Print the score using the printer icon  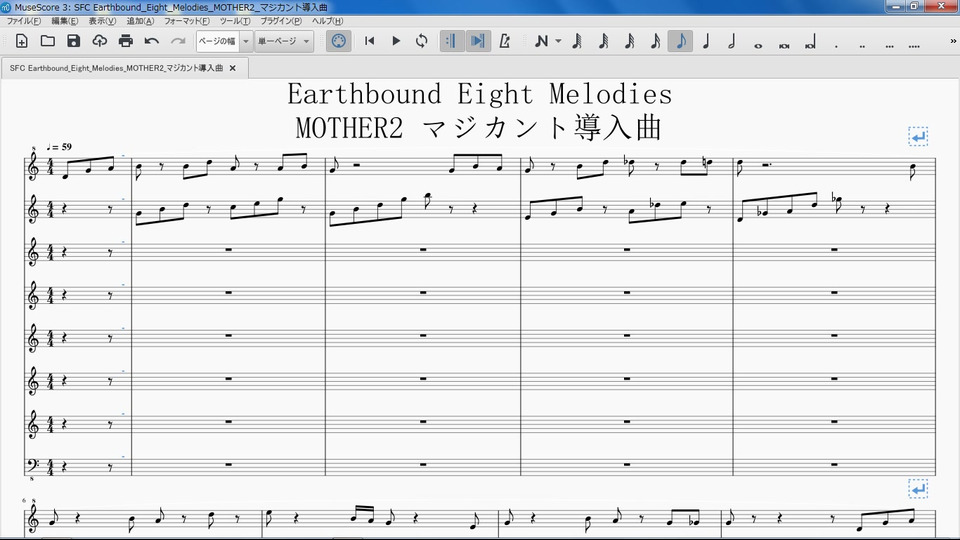[x=126, y=41]
